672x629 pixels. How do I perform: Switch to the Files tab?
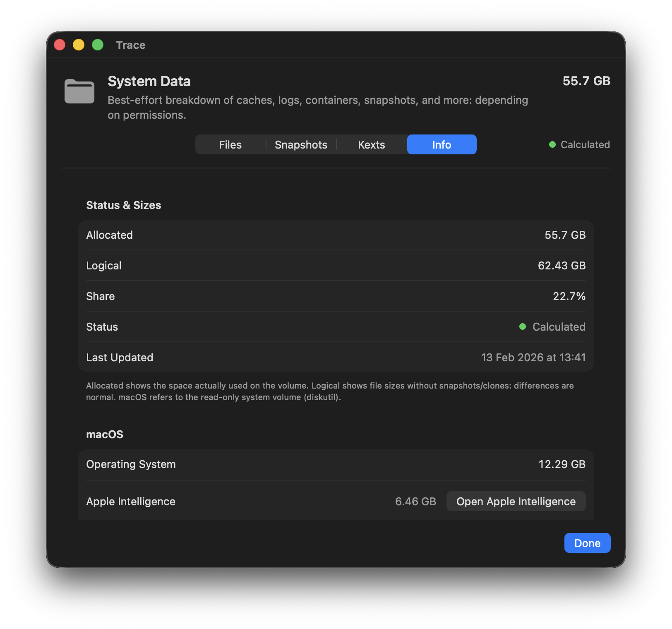point(230,145)
